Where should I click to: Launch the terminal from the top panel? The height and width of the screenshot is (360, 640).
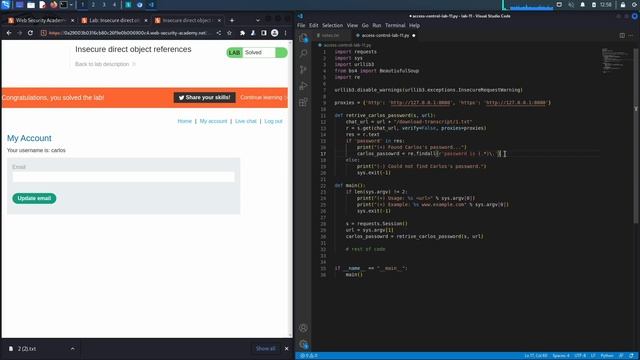(x=64, y=4)
